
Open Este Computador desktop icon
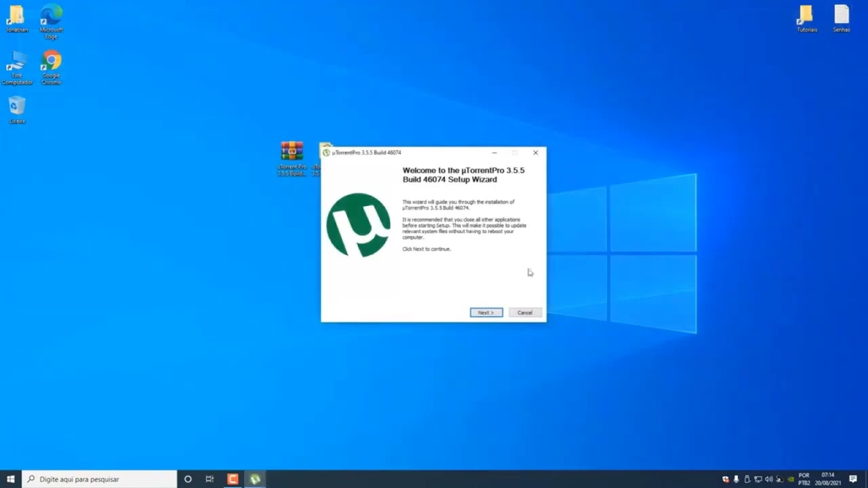(x=17, y=68)
